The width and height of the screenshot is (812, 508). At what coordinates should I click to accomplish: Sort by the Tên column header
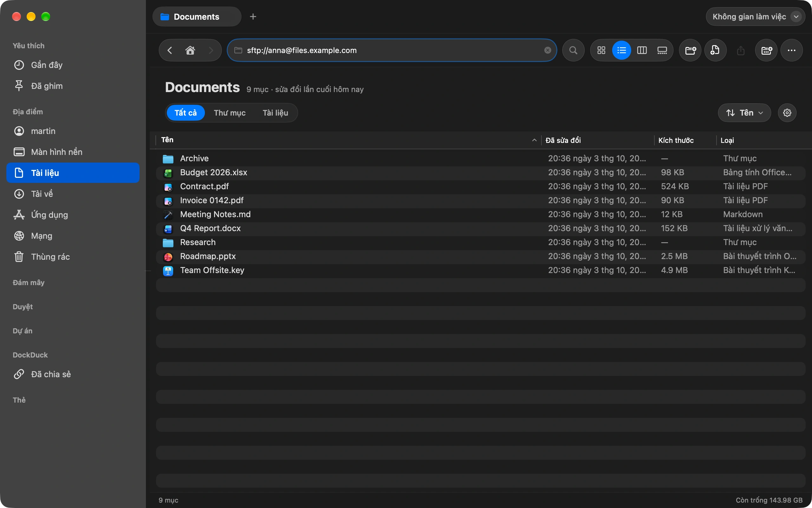point(348,140)
